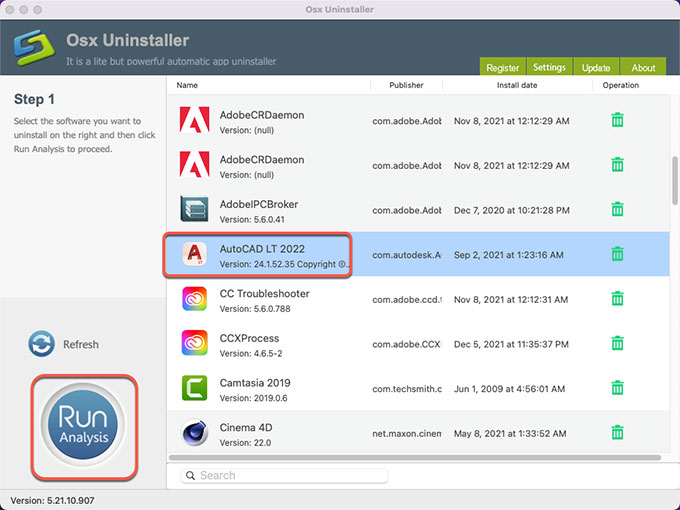
Task: Select the CCXProcess name text
Action: 249,338
